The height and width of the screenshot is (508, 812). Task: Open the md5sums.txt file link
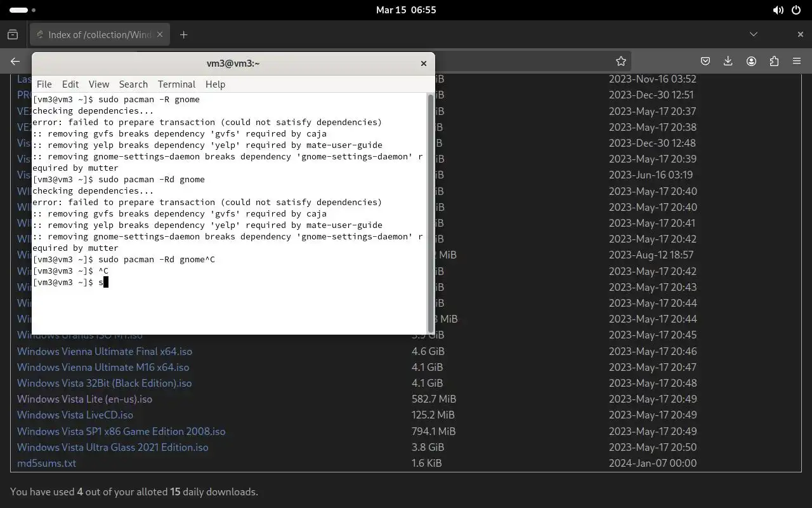click(x=46, y=463)
